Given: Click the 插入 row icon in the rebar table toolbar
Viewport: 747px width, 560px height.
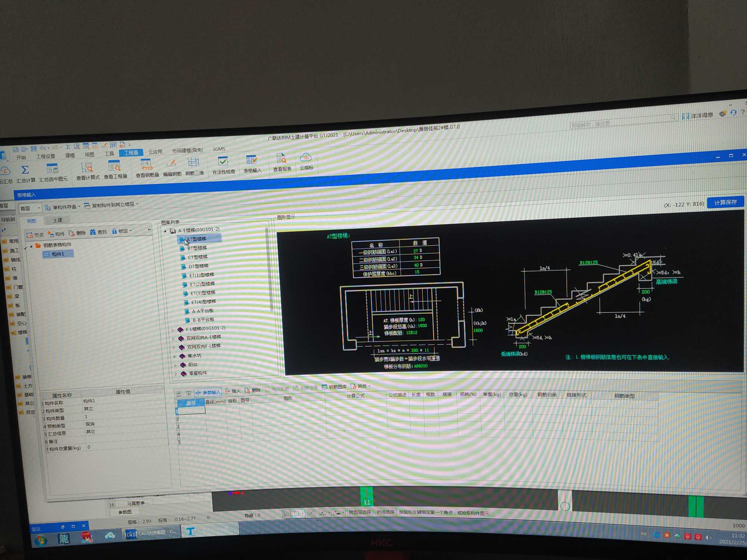Looking at the screenshot, I should (227, 391).
